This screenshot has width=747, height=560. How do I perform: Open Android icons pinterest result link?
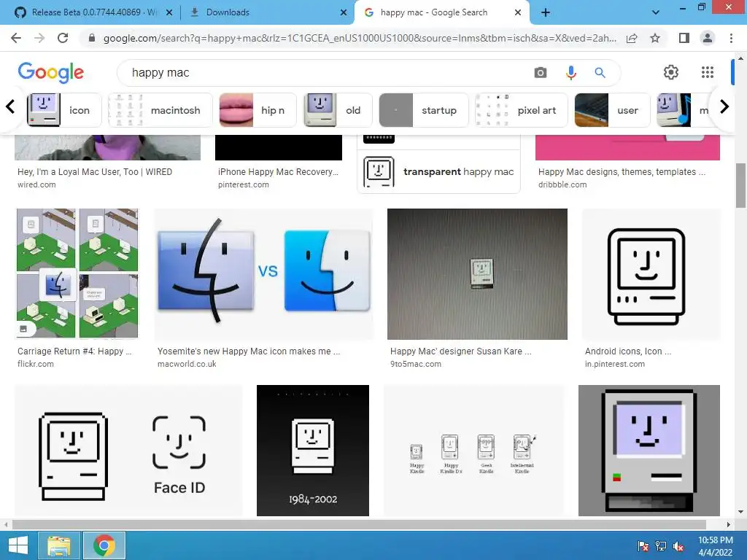tap(628, 351)
